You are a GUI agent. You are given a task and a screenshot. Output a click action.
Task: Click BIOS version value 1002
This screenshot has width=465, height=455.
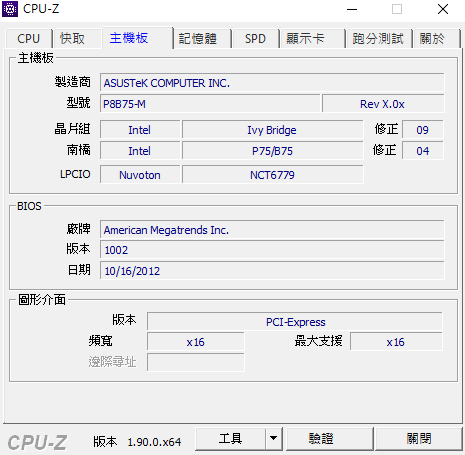pyautogui.click(x=272, y=250)
